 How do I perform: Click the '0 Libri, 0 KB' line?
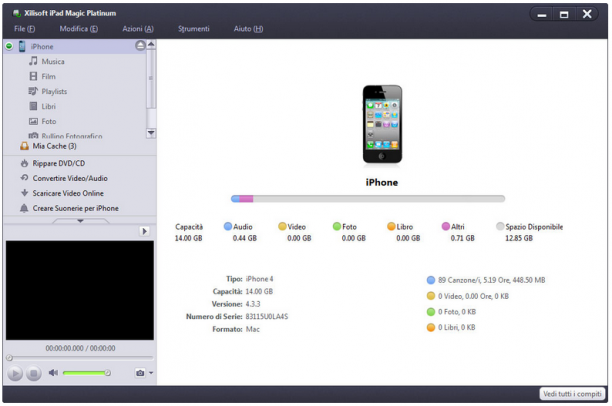click(x=456, y=327)
